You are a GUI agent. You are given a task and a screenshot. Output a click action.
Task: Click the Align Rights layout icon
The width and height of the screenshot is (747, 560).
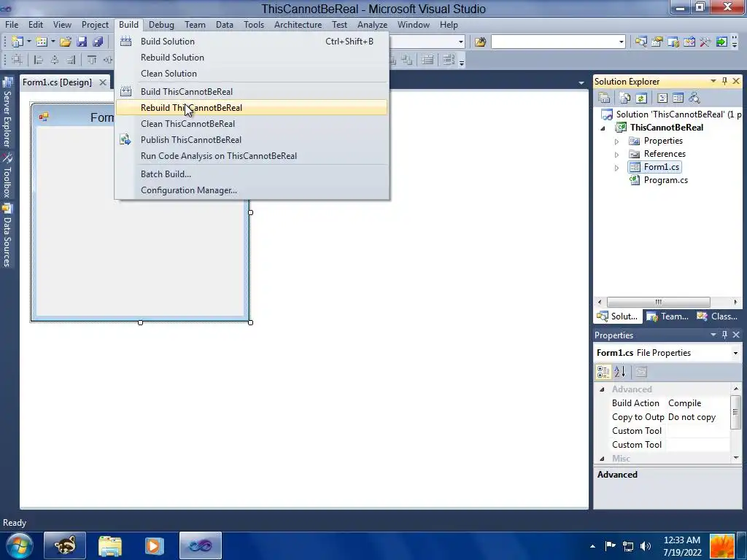[71, 60]
